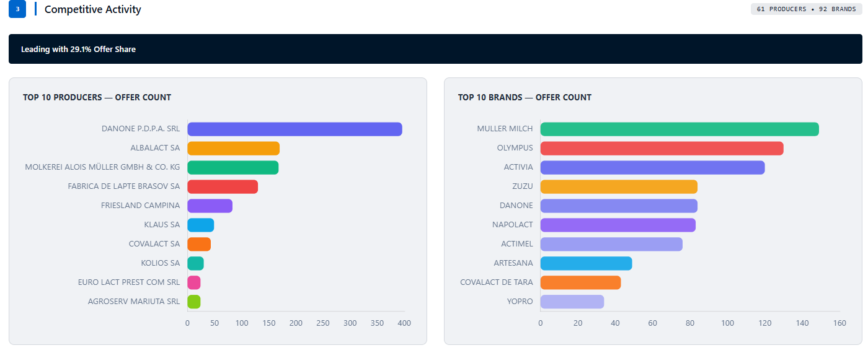
Task: Click the ARTESANA blue bar
Action: [586, 263]
